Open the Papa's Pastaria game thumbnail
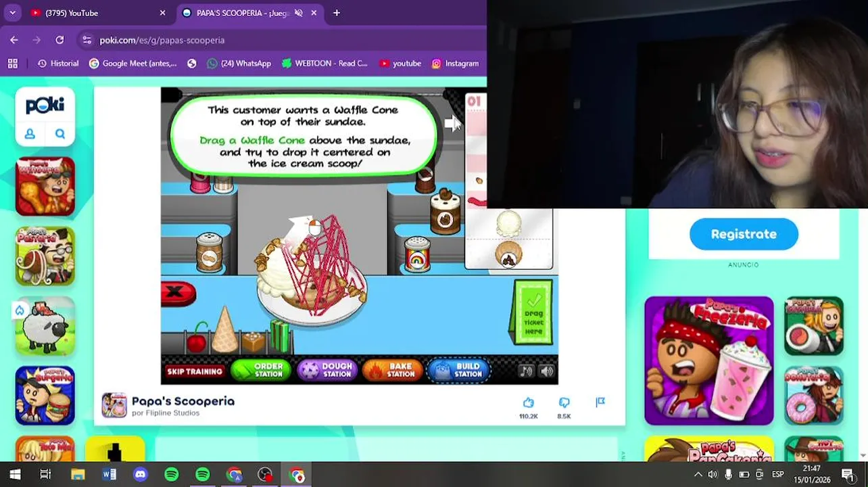The image size is (868, 487). [45, 256]
